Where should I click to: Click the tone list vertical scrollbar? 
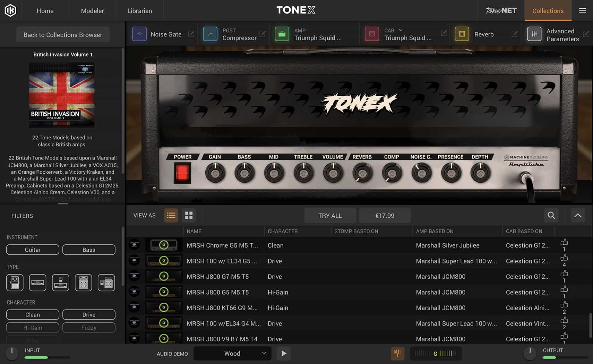pyautogui.click(x=590, y=325)
